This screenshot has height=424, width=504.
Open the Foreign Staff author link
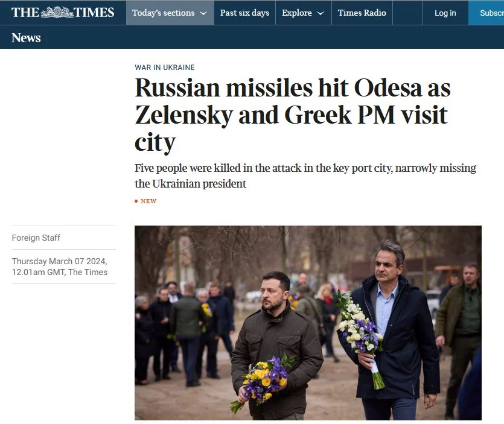click(x=36, y=238)
